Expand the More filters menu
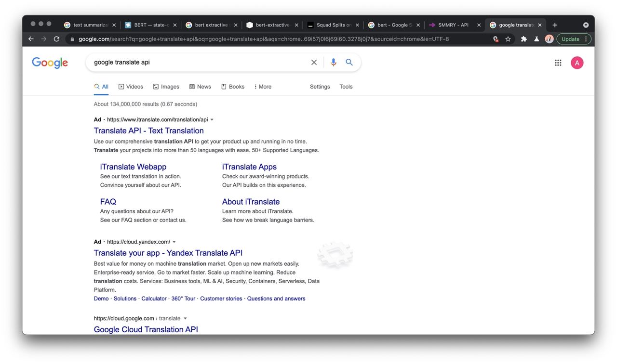The image size is (617, 364). pyautogui.click(x=263, y=87)
